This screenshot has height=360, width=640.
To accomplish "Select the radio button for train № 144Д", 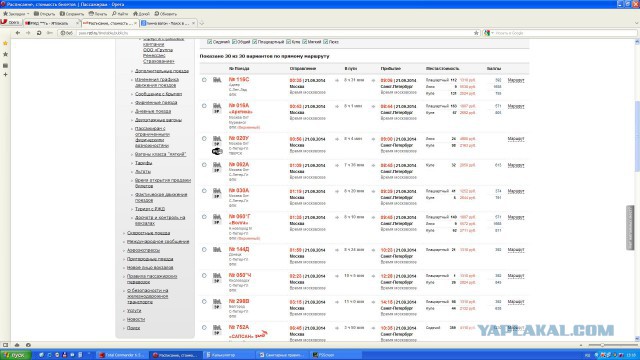I will [x=204, y=250].
